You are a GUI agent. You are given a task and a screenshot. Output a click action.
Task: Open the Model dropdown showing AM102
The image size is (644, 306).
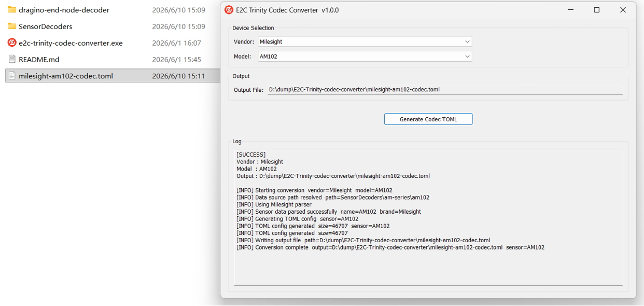click(x=365, y=56)
